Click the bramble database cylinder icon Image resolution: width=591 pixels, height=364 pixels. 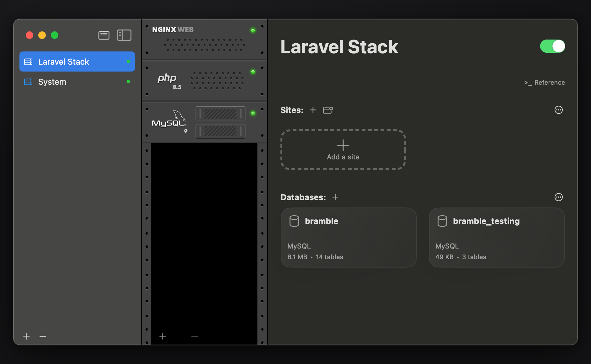pos(294,221)
